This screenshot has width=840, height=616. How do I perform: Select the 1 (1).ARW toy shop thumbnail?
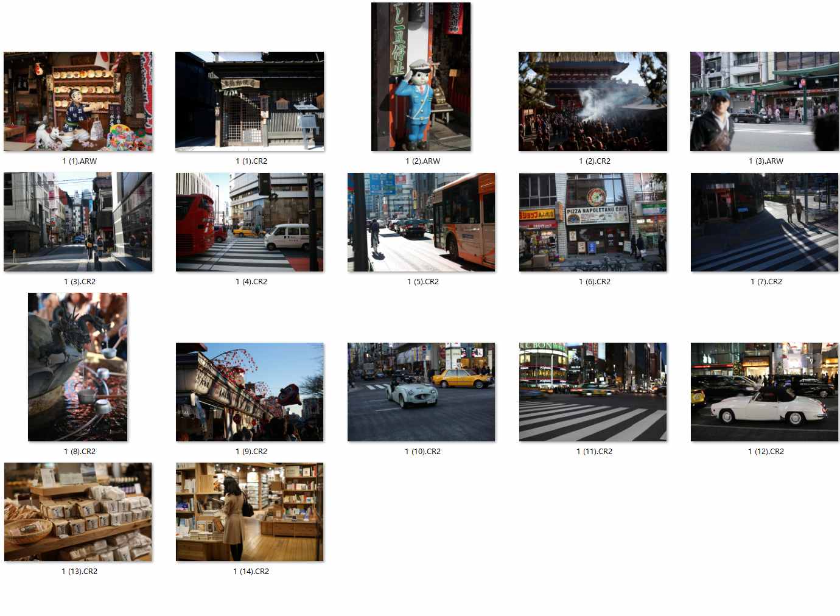pyautogui.click(x=78, y=101)
